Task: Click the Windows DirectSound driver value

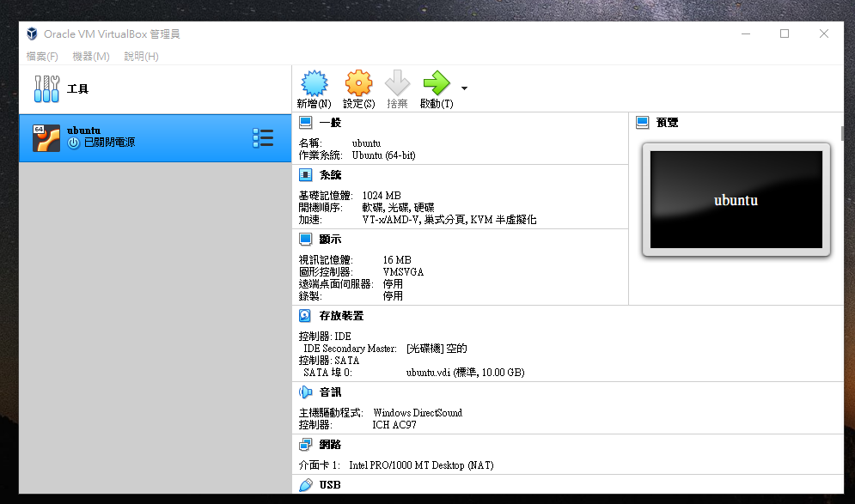Action: (x=418, y=412)
